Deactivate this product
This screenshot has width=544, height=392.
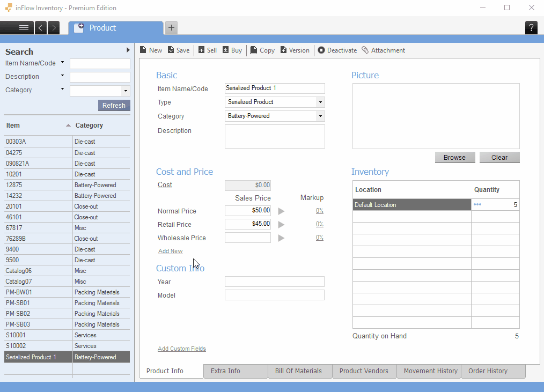pos(337,50)
